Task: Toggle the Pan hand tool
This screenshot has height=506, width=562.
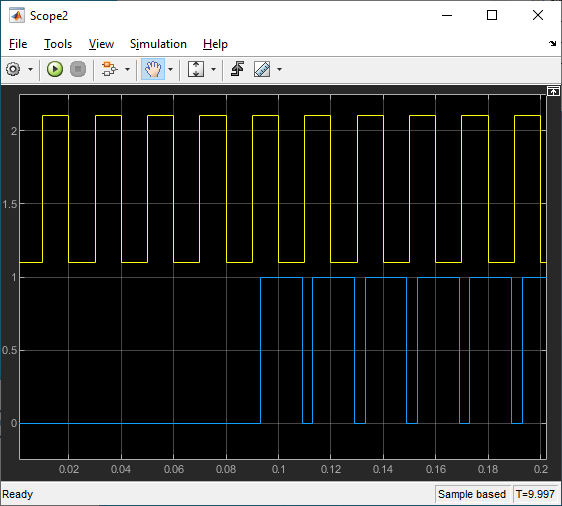Action: coord(153,69)
